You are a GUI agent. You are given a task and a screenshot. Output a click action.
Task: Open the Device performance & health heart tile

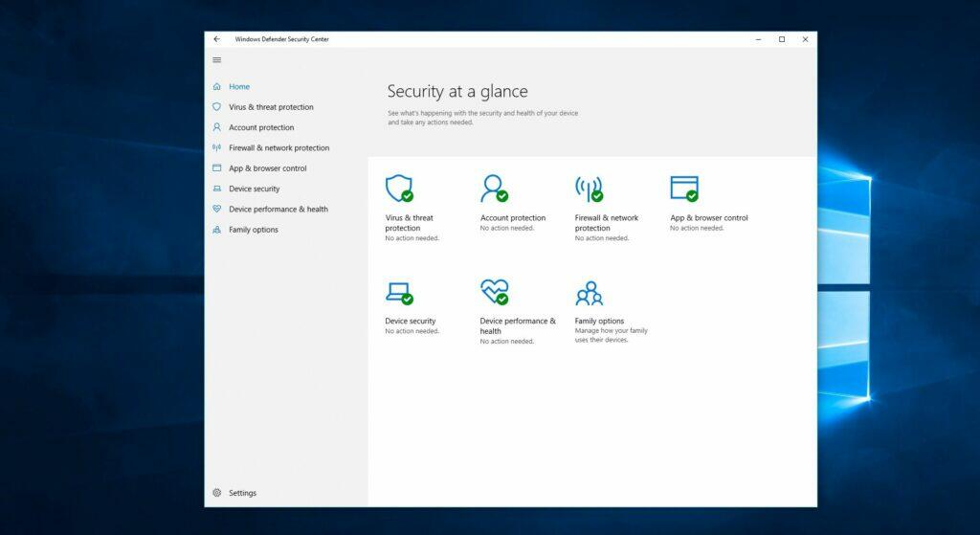click(494, 292)
